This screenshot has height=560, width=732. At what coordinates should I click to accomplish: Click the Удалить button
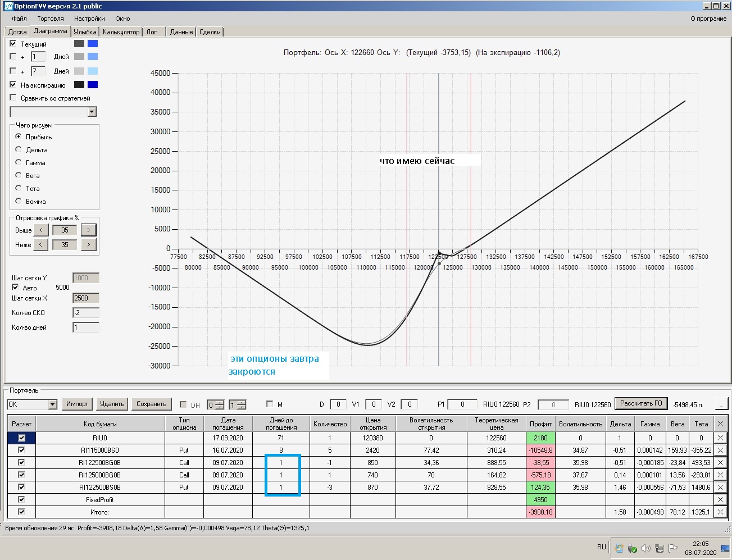[112, 404]
